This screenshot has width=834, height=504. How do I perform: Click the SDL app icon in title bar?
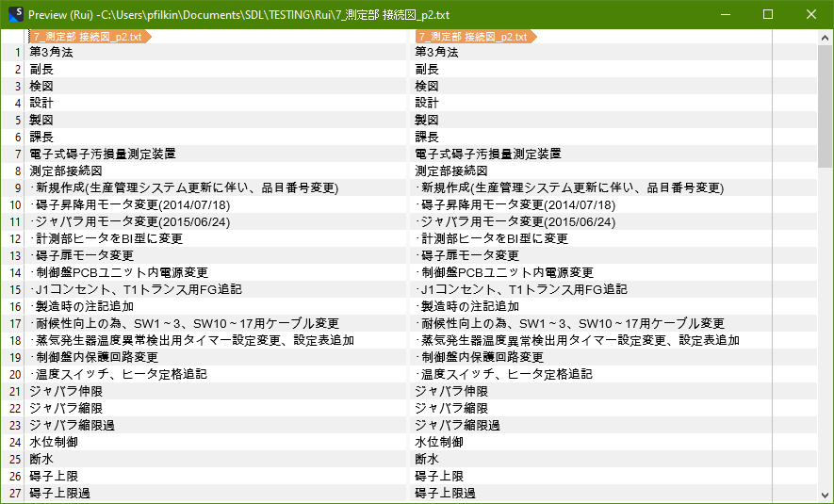[x=13, y=15]
